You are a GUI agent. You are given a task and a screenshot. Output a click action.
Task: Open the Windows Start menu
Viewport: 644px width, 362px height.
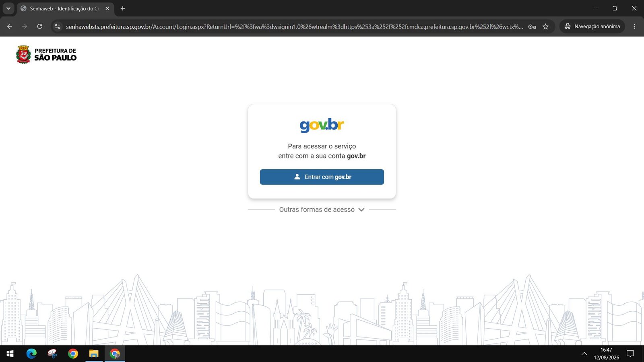click(x=10, y=354)
